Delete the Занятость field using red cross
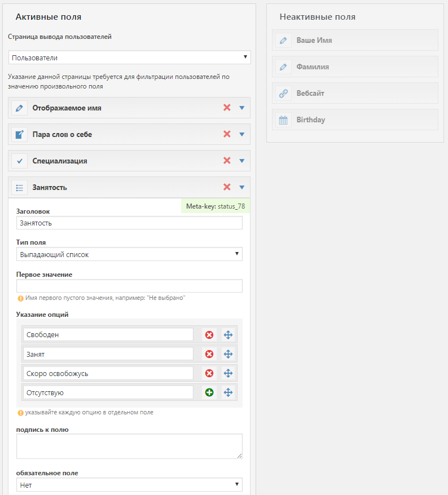 click(x=227, y=187)
